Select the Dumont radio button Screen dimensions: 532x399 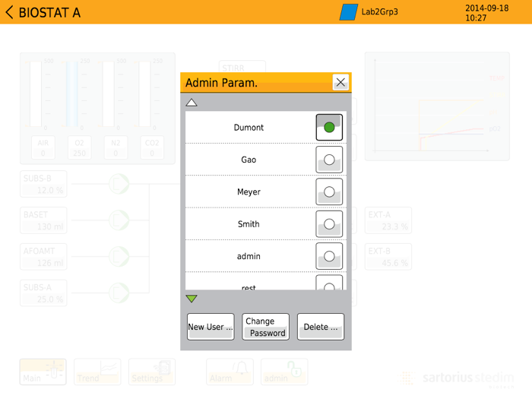pos(329,127)
